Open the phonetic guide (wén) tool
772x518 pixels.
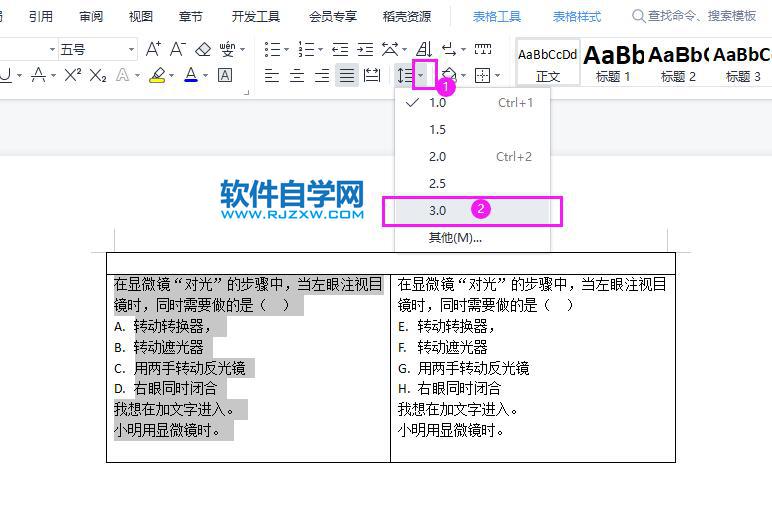[227, 49]
